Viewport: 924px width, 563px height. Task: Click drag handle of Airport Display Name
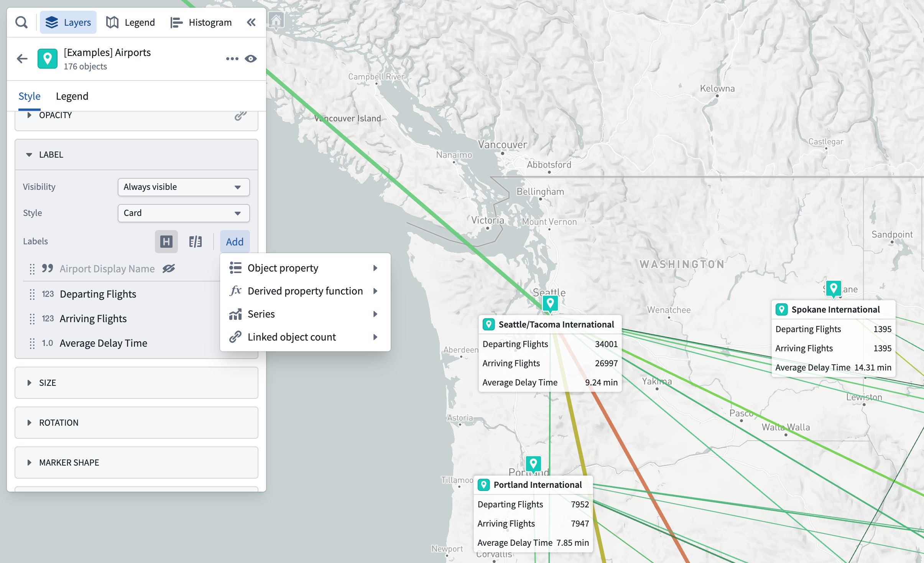tap(32, 269)
